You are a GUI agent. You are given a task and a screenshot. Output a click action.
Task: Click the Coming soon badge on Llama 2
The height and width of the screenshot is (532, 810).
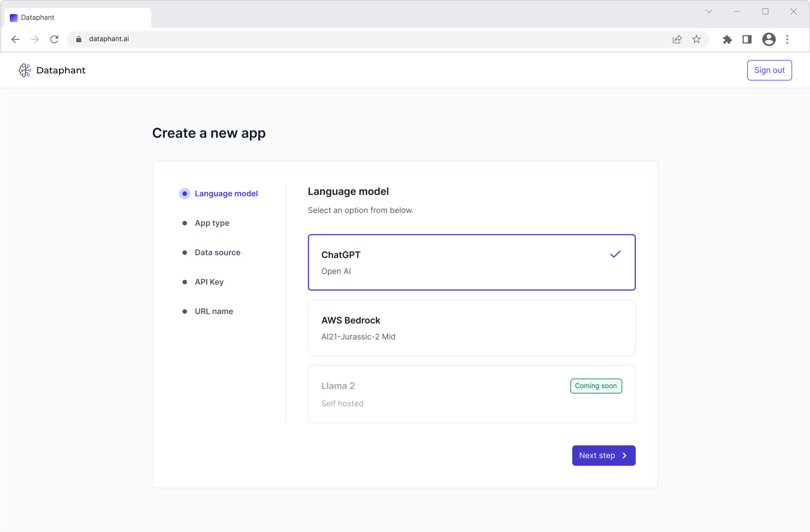pyautogui.click(x=596, y=385)
